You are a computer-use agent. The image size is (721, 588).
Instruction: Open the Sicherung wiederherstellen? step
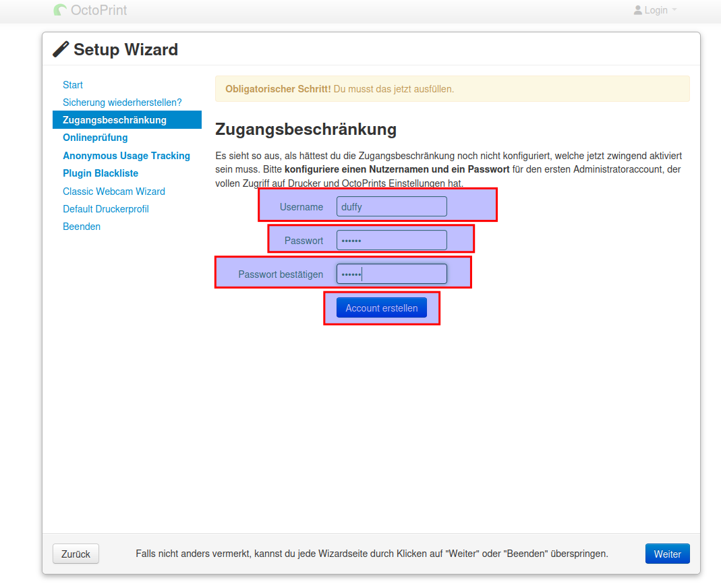tap(122, 102)
